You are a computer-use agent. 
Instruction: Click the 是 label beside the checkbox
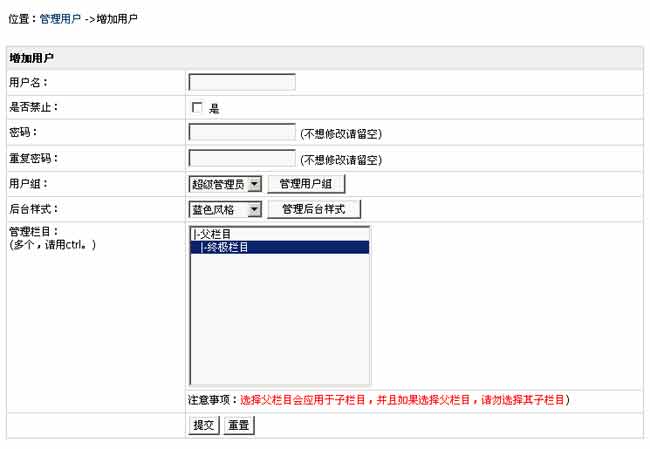(x=214, y=108)
